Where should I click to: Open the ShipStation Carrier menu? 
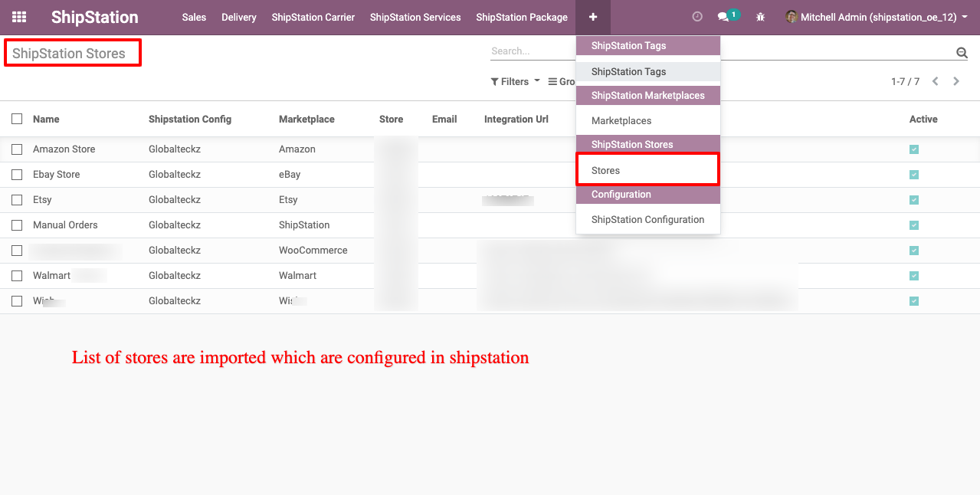(313, 17)
